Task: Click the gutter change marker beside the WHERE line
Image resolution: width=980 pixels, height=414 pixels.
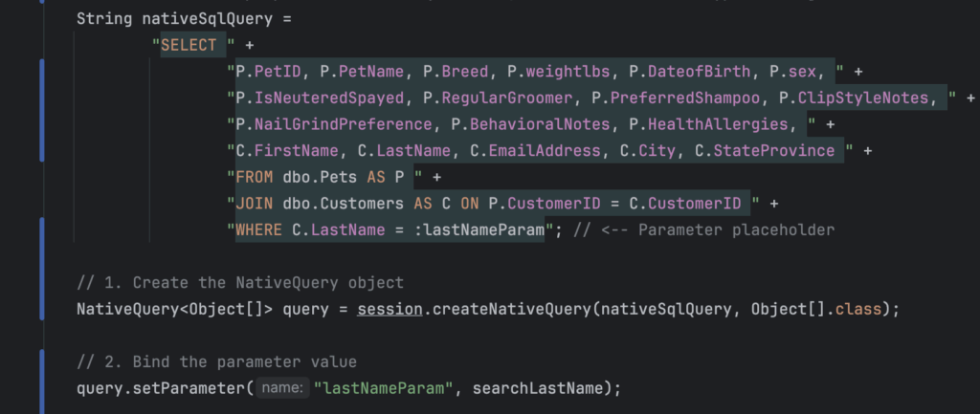Action: pos(41,230)
